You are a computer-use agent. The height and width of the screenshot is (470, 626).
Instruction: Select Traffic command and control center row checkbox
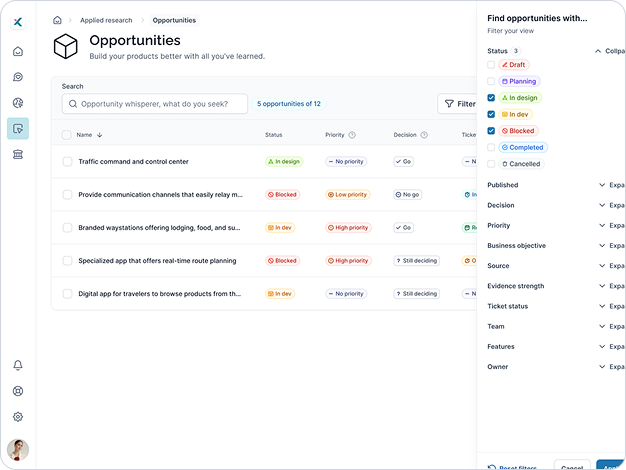pyautogui.click(x=67, y=161)
